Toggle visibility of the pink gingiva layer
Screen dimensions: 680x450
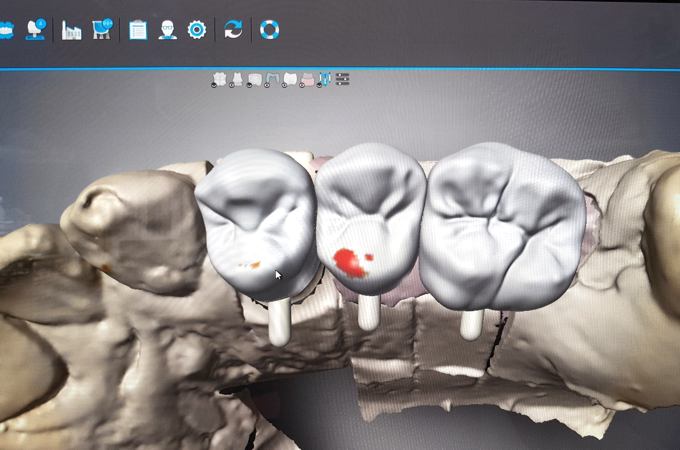click(307, 80)
